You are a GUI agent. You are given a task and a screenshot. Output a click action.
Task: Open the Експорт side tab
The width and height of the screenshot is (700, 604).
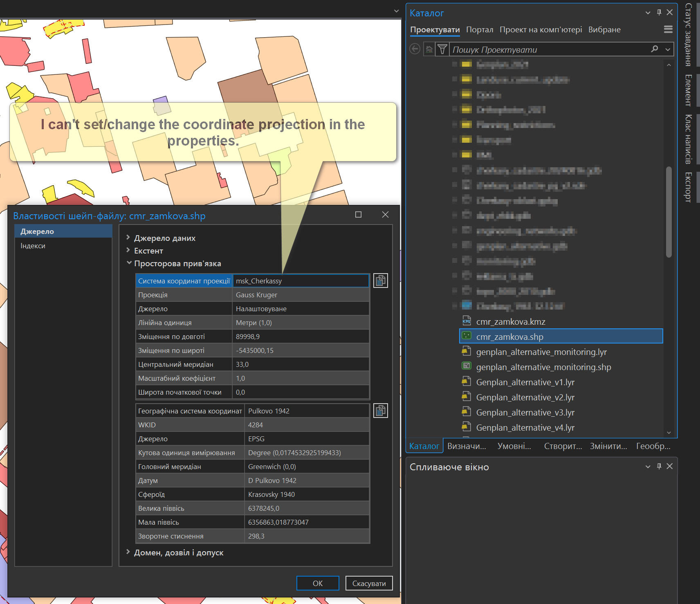coord(689,187)
